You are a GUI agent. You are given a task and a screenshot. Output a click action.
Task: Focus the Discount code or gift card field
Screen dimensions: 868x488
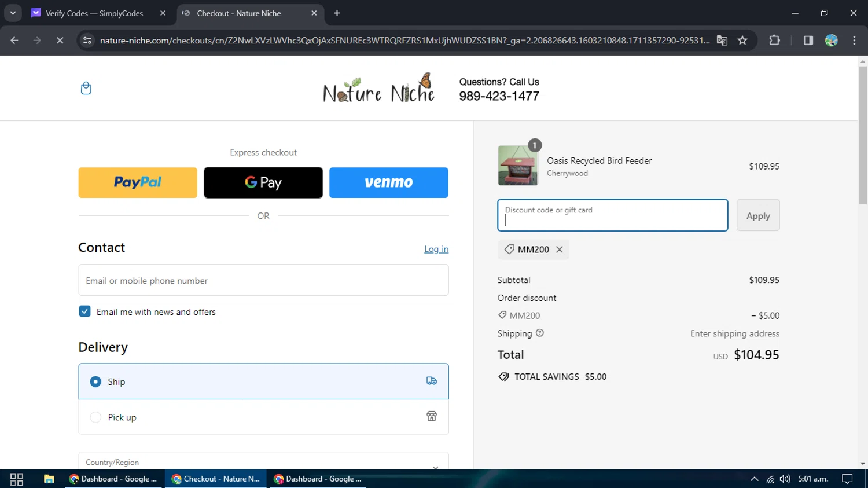point(613,215)
